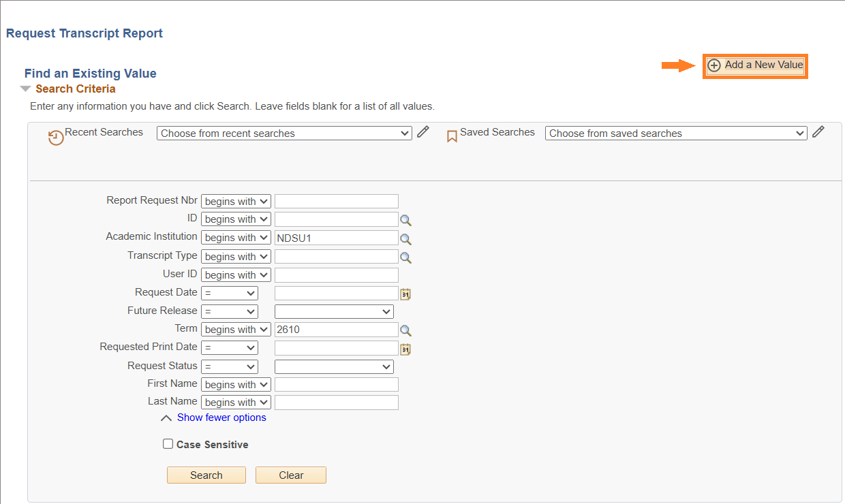Click the pencil icon beside saved searches
Image resolution: width=845 pixels, height=504 pixels.
click(818, 131)
